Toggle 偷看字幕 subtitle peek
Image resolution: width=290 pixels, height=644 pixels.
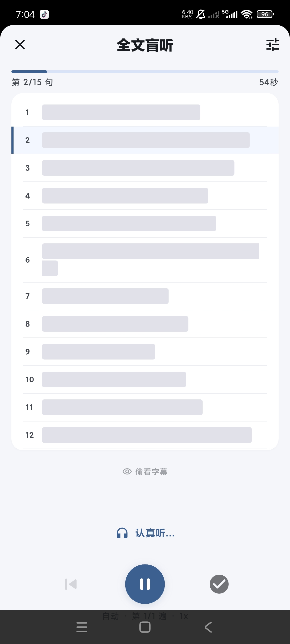(145, 472)
